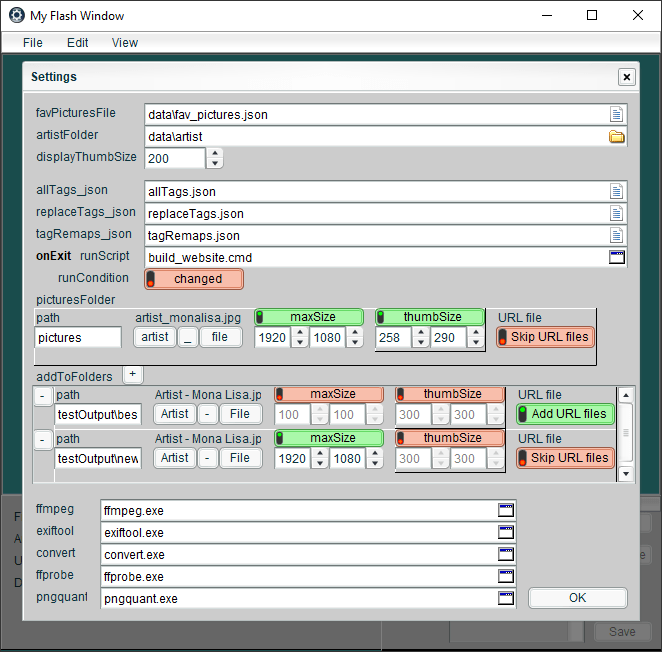Click the file icon beside favPicturesFile field
Screen dimensions: 662x652
(617, 114)
